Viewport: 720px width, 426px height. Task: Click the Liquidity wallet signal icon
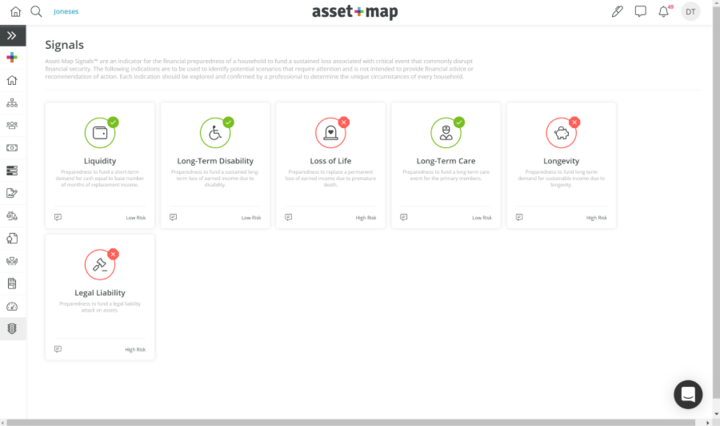pos(100,133)
